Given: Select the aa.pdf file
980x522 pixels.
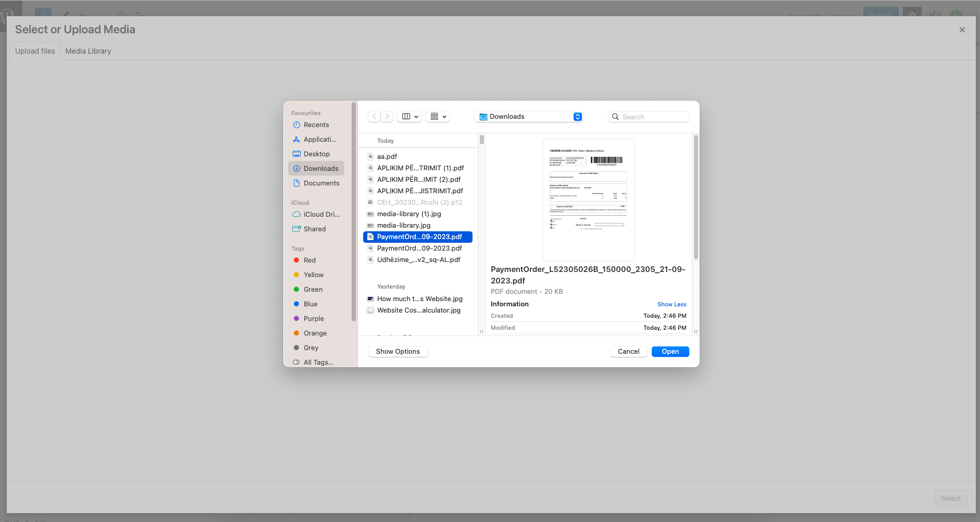Looking at the screenshot, I should coord(388,156).
